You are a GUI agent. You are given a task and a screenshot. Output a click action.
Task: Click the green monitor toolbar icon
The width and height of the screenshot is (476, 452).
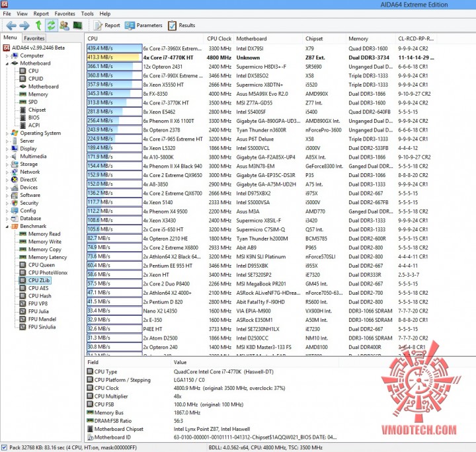tap(78, 26)
